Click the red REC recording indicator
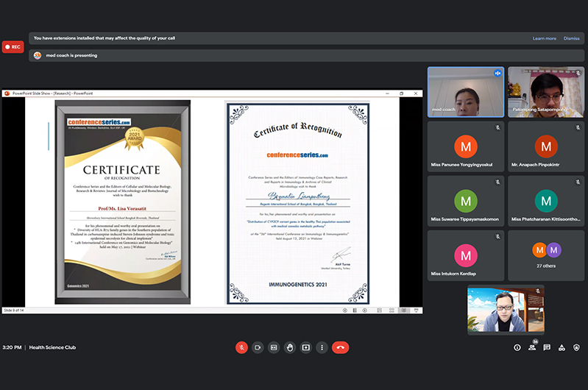The image size is (588, 390). pyautogui.click(x=13, y=47)
